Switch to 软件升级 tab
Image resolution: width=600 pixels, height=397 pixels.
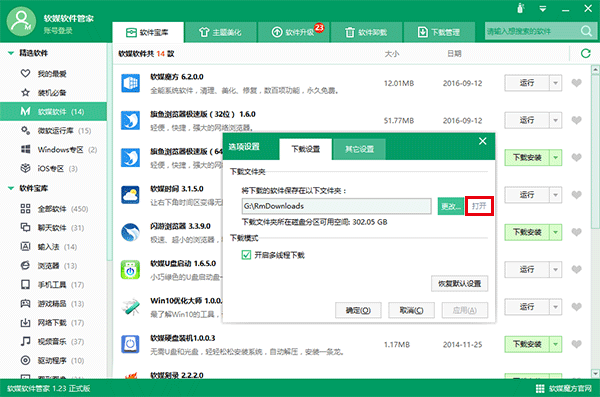(293, 32)
